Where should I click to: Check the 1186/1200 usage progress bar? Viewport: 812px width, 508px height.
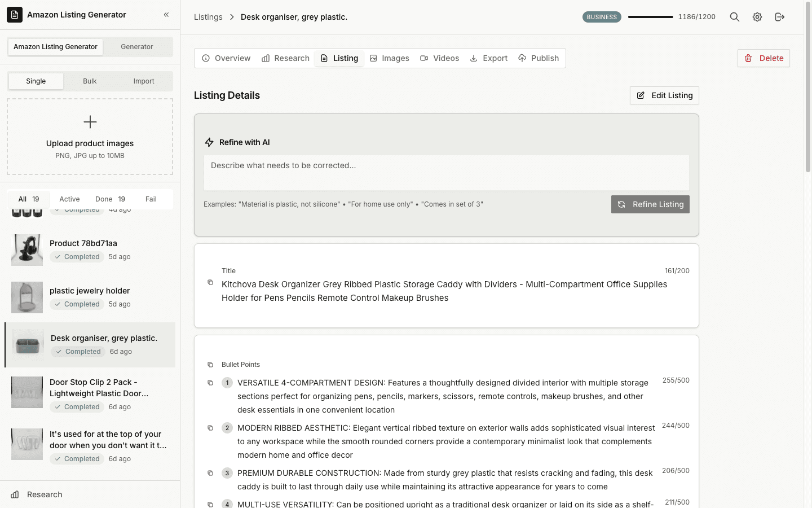pyautogui.click(x=650, y=17)
